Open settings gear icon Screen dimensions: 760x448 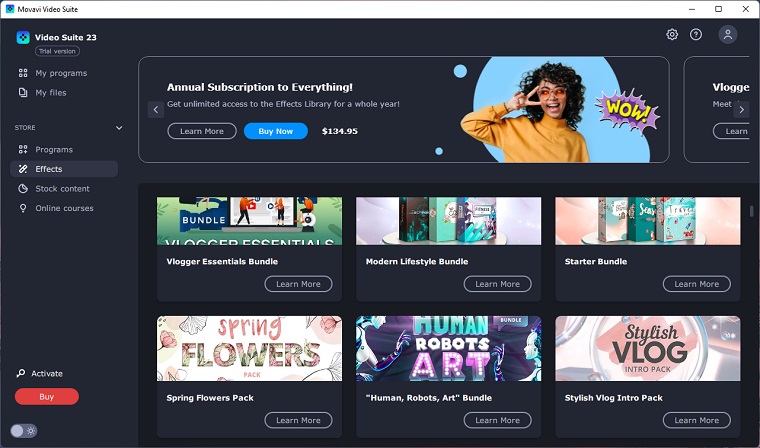672,34
